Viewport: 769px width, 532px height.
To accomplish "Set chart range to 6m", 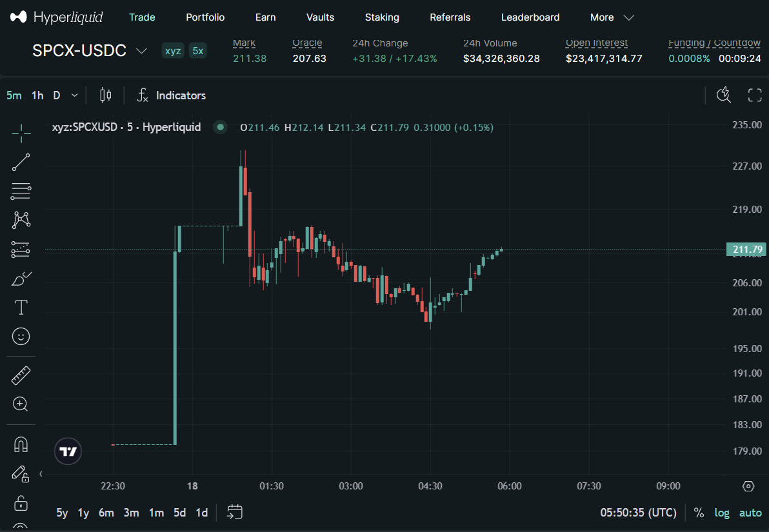I will point(106,513).
